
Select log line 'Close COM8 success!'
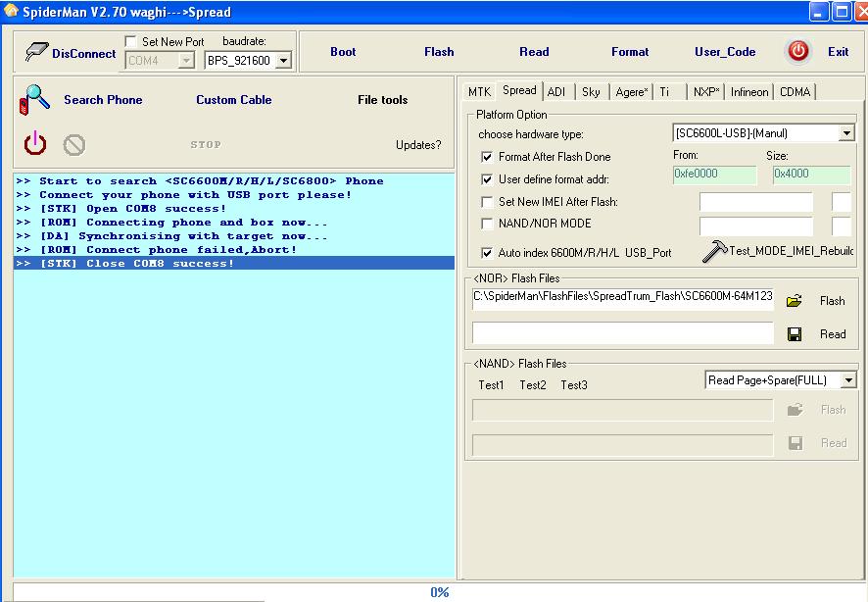click(233, 263)
